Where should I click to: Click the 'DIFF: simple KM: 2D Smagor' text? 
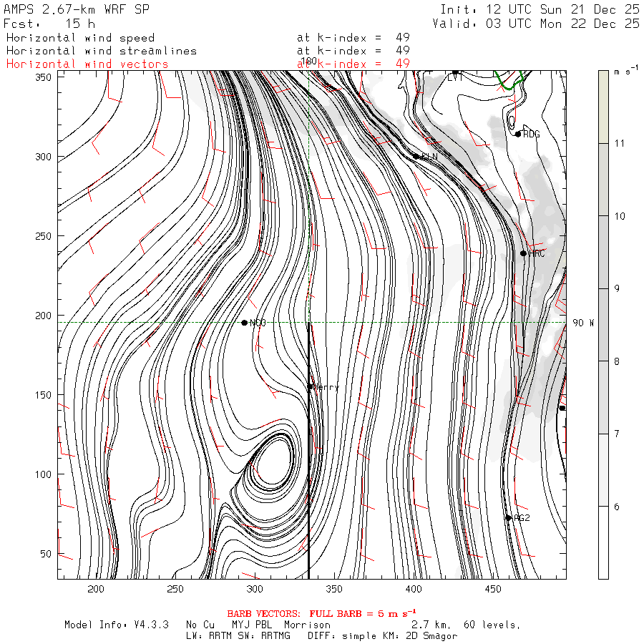[x=382, y=636]
